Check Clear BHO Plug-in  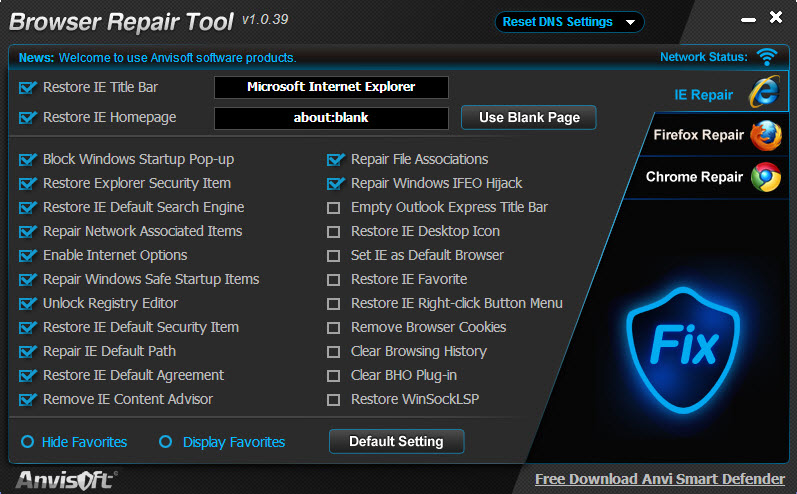333,376
